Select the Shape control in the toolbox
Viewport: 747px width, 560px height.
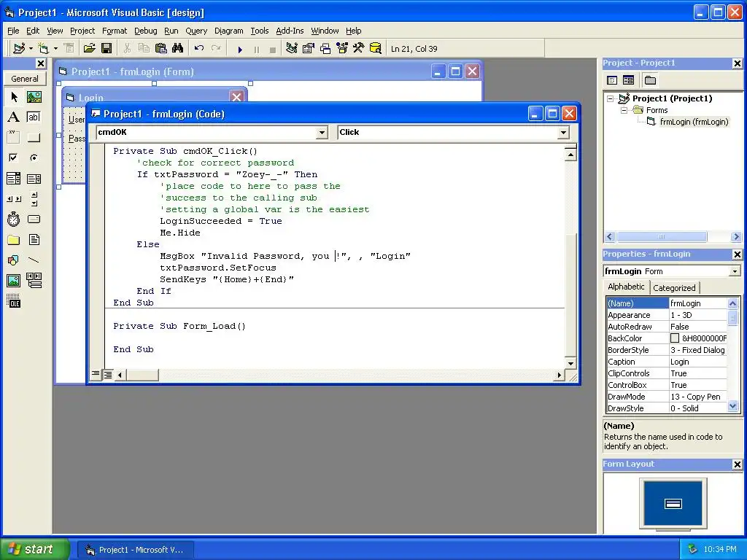tap(14, 260)
